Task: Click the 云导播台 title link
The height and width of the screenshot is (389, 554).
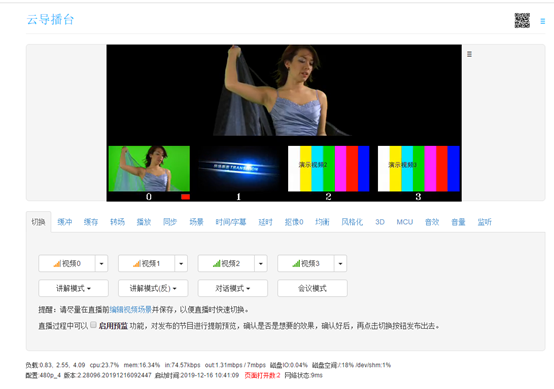Action: pos(50,19)
